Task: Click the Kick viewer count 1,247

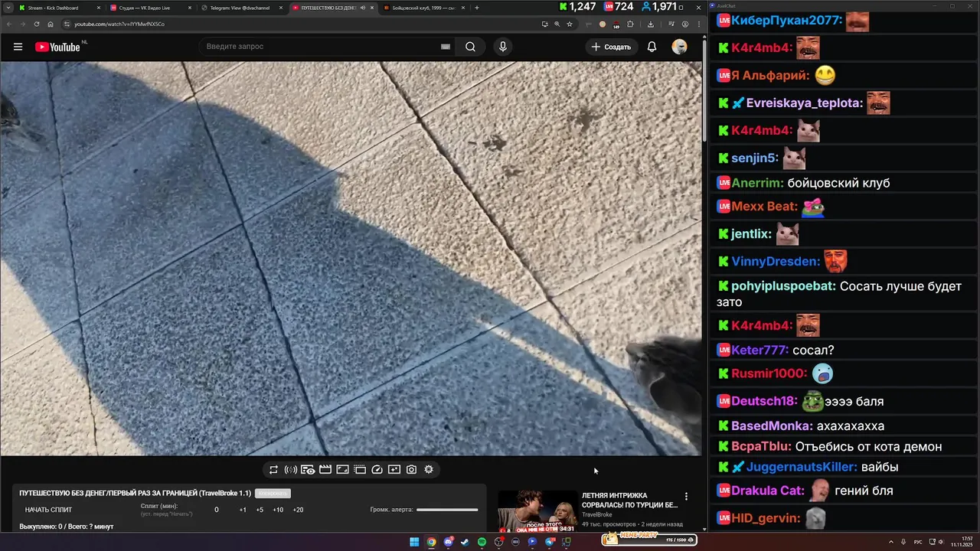Action: [x=577, y=7]
